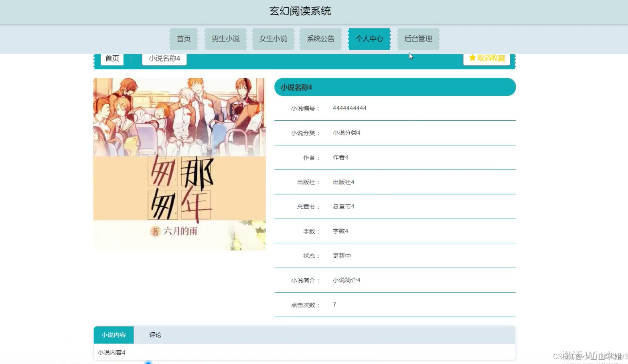Click 首页 in the breadcrumb trail
The image size is (628, 364).
111,58
